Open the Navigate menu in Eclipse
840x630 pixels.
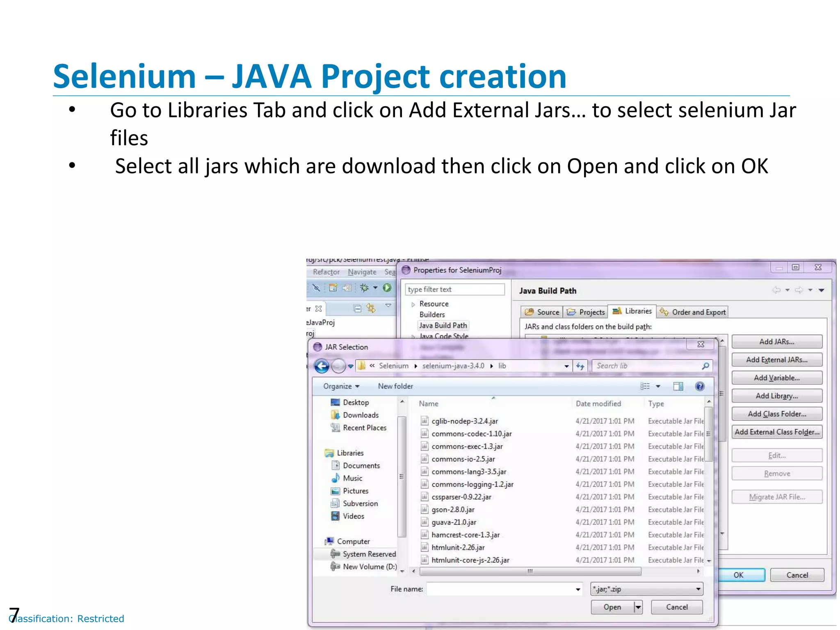[362, 272]
